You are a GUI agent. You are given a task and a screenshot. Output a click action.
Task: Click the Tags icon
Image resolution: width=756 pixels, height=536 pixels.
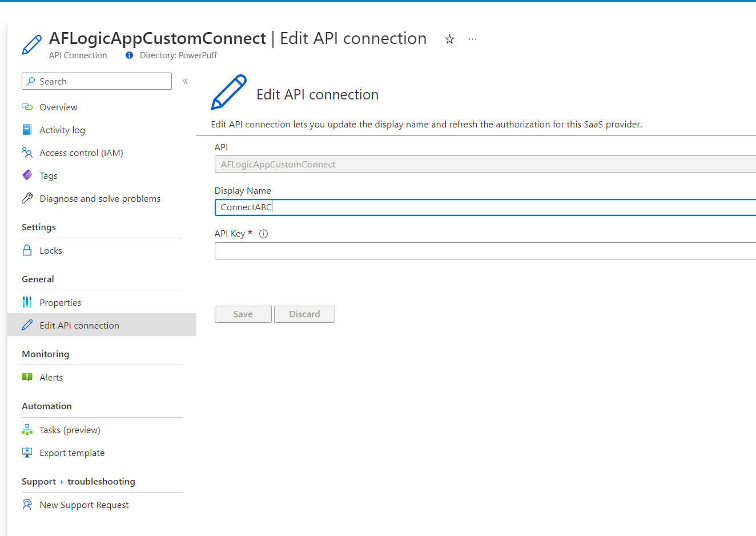click(26, 175)
